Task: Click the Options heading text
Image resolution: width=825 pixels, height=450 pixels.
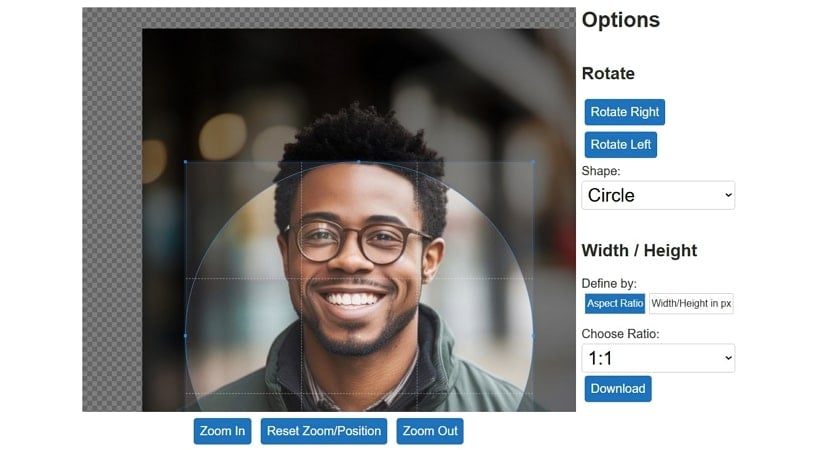Action: (620, 20)
